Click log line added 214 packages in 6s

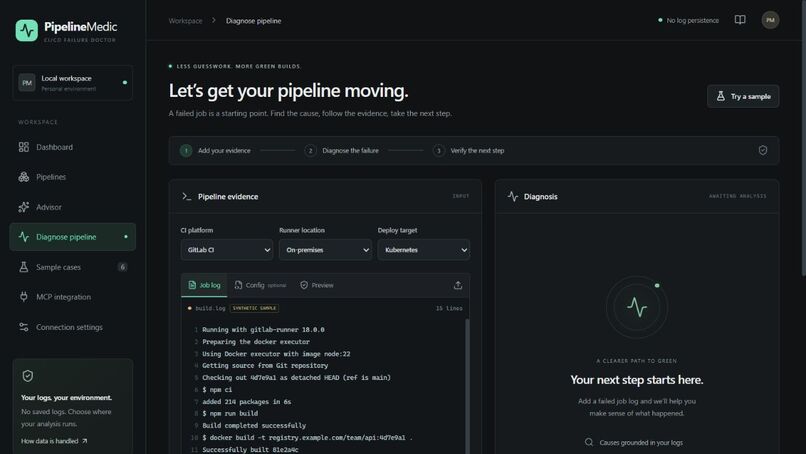tap(247, 402)
